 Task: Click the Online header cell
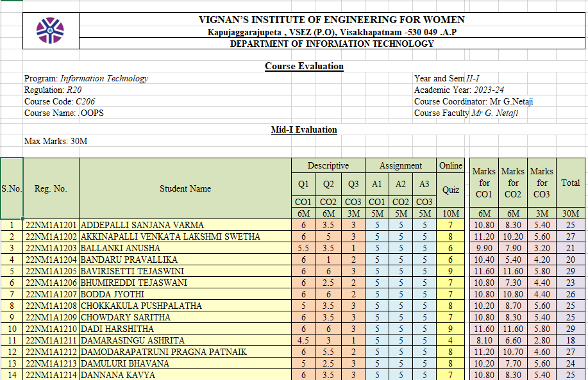coord(450,165)
